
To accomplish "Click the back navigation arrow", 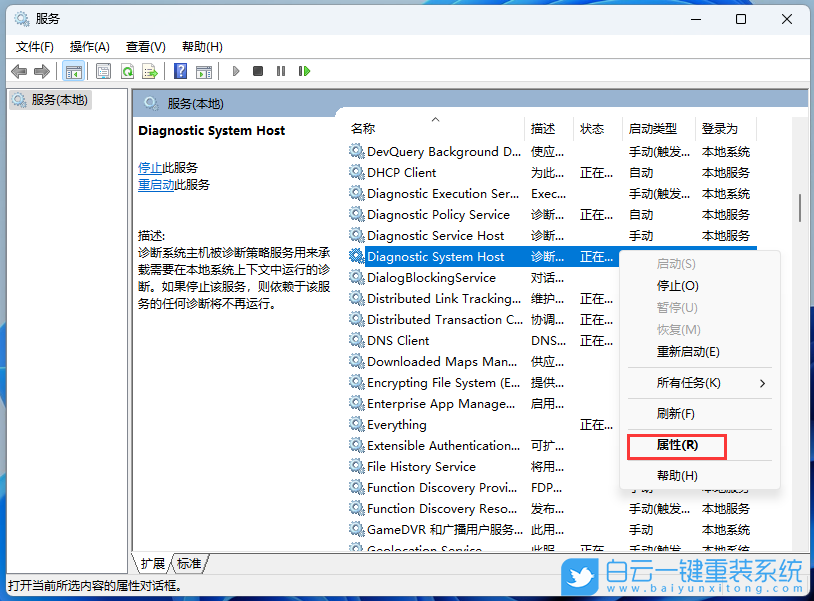I will (18, 71).
